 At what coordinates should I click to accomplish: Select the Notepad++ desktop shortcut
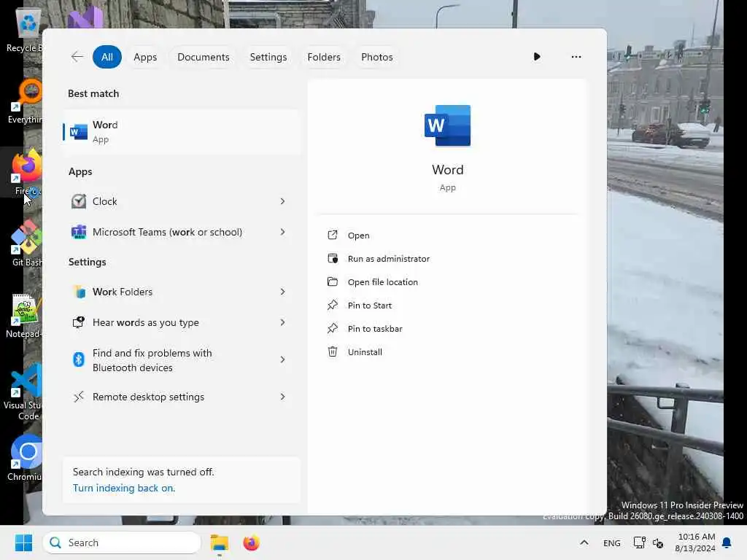[24, 316]
